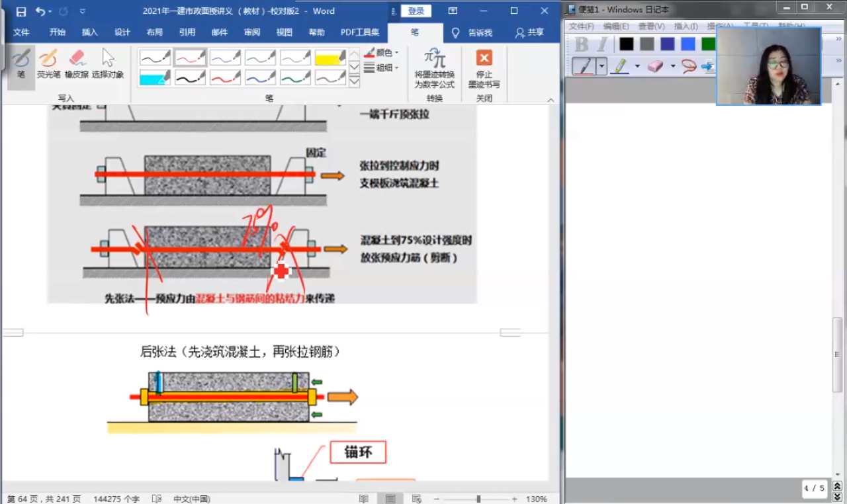
Task: Choose the highlighter tool in Windows Journal
Action: (620, 65)
